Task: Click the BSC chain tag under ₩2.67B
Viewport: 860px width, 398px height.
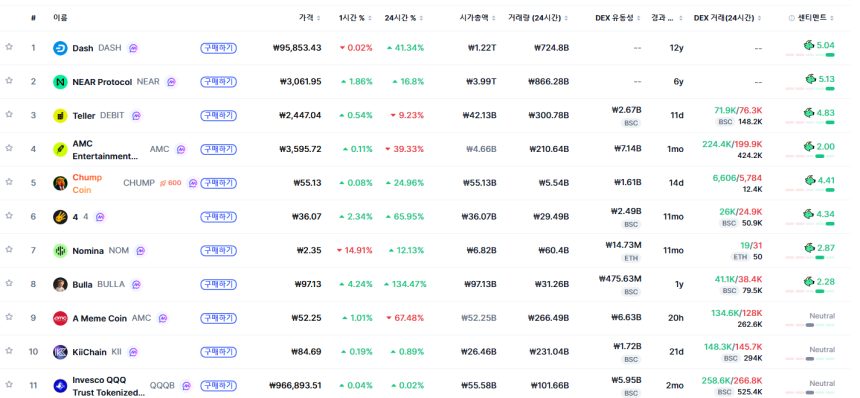Action: pos(631,123)
